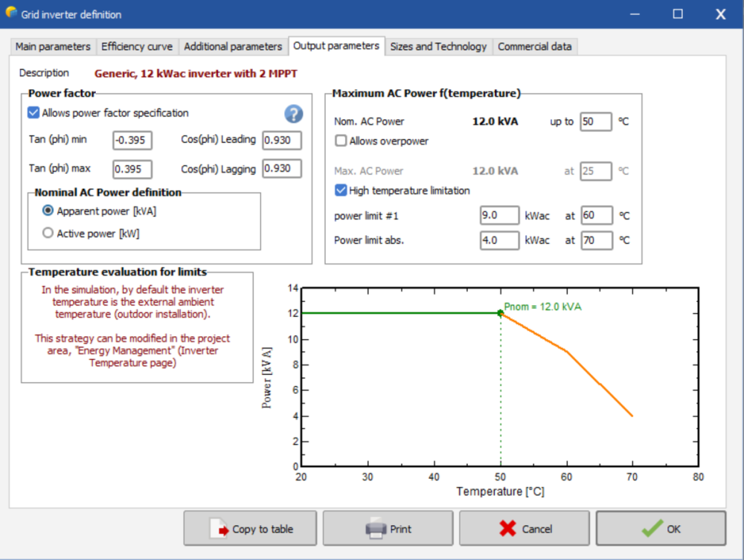Click the Tan (phi) min input field
Image resolution: width=744 pixels, height=560 pixels.
coord(132,141)
